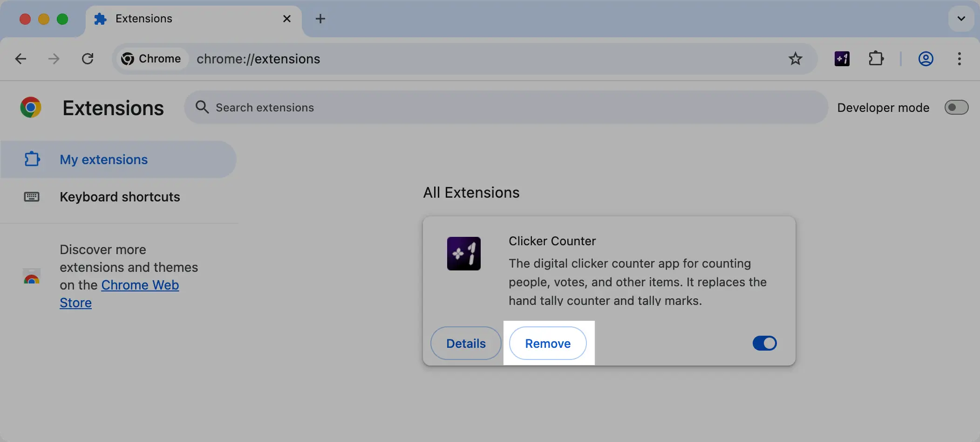Bookmark this page with the star icon
The image size is (980, 442).
(x=795, y=59)
